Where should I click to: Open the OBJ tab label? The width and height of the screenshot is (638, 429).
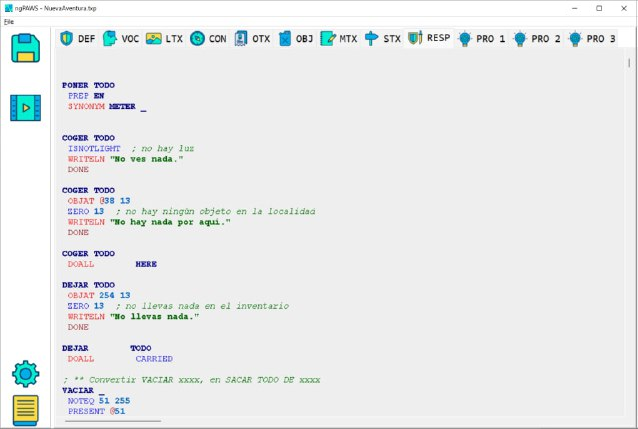coord(304,39)
